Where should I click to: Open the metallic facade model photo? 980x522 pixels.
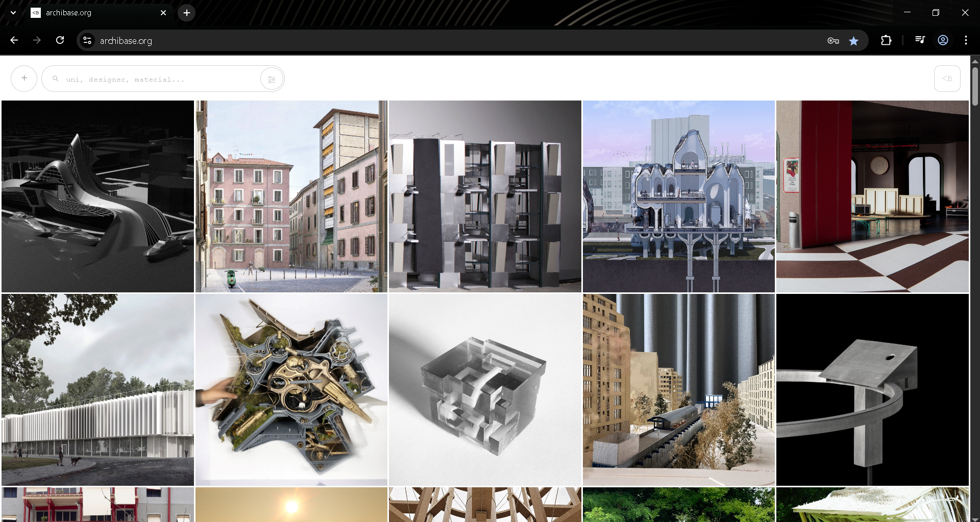coord(485,196)
